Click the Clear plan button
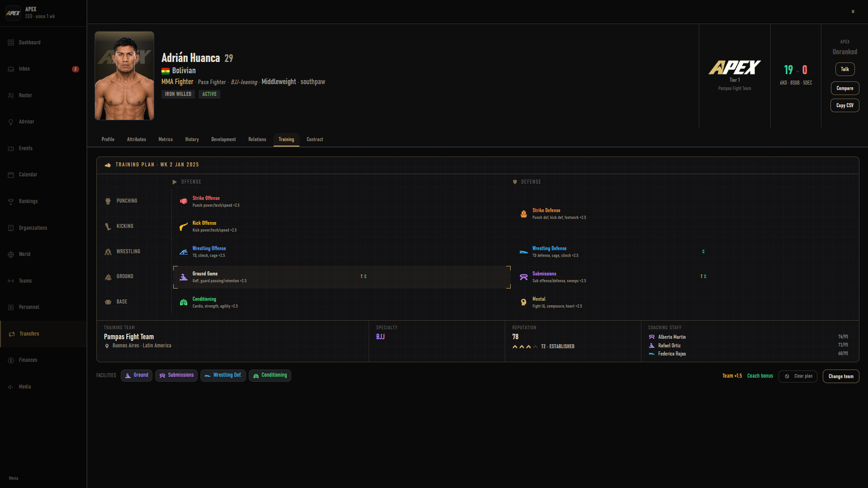The height and width of the screenshot is (488, 868). click(798, 376)
